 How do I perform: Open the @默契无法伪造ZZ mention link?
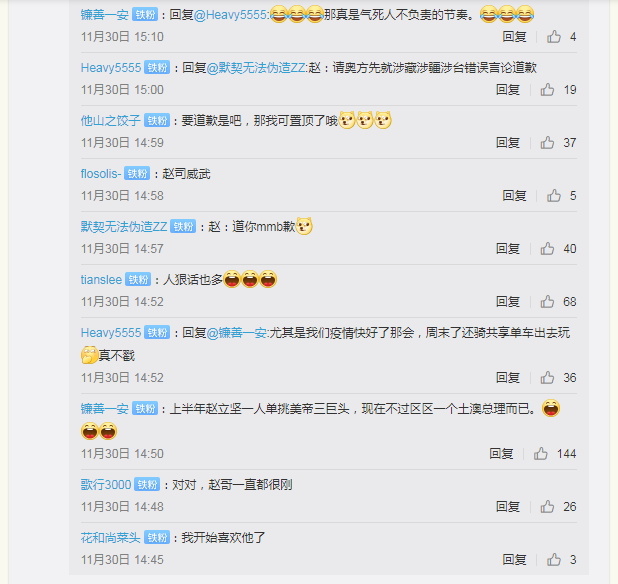256,67
